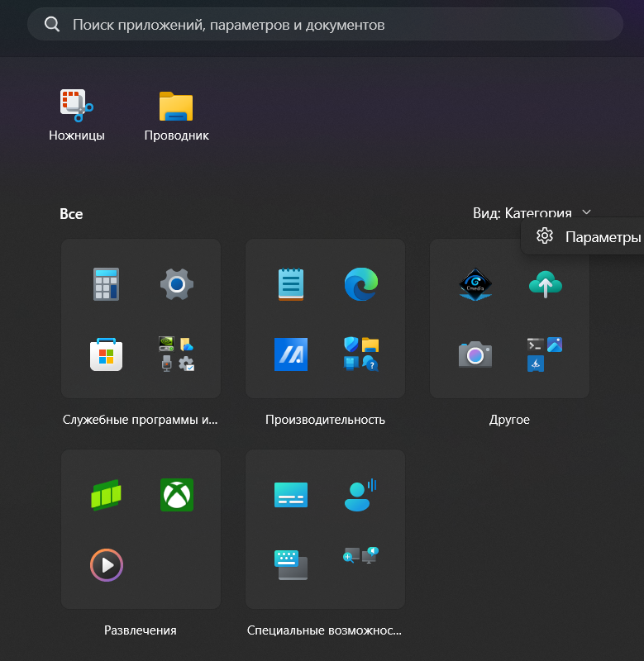Click the Служебные программы и... folder label
The height and width of the screenshot is (661, 644).
(140, 420)
